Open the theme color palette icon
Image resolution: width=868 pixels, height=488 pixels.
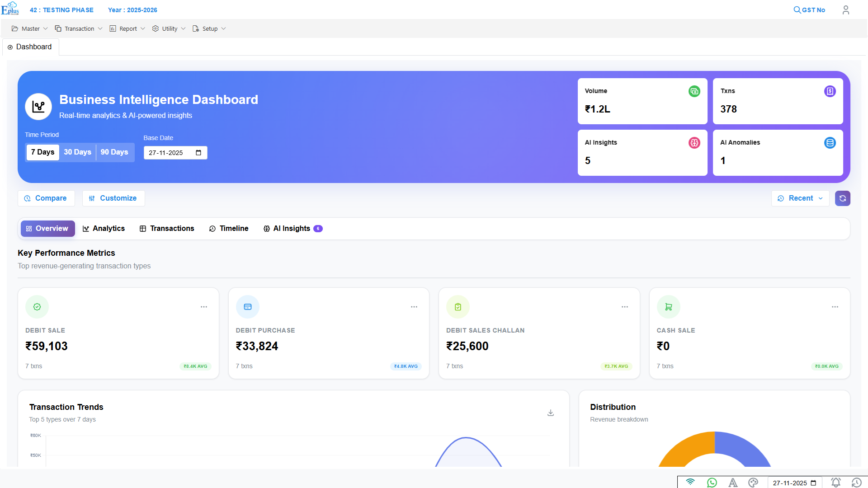point(753,483)
